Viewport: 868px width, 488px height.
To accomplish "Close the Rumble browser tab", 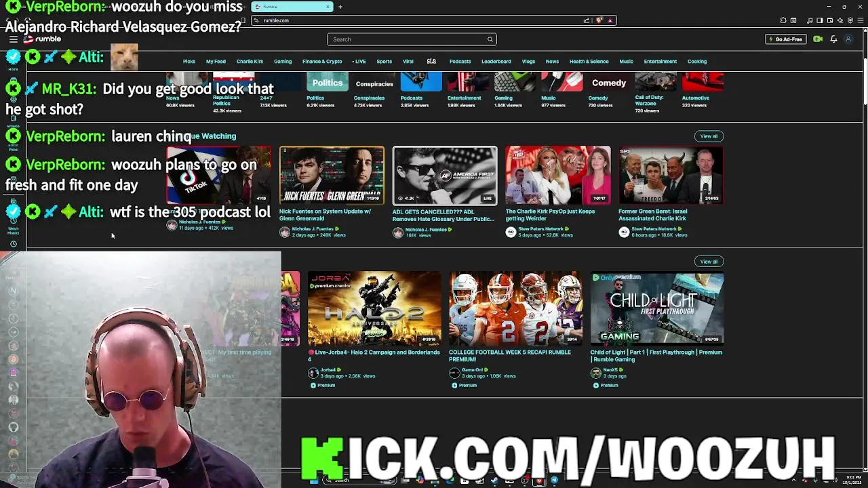I will coord(328,7).
